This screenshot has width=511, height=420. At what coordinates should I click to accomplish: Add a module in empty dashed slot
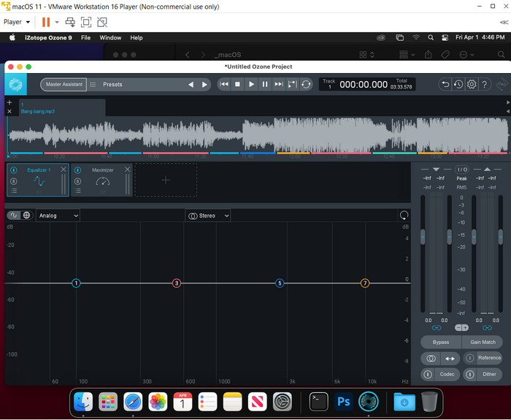166,180
